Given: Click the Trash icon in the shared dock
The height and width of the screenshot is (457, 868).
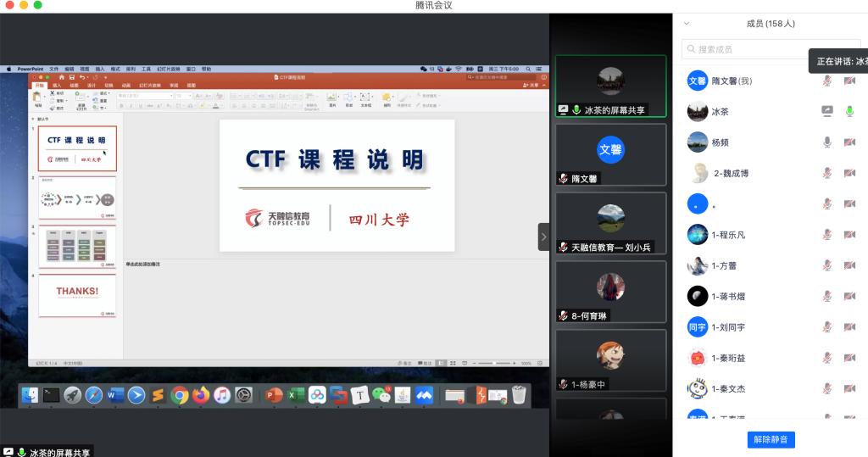Looking at the screenshot, I should tap(519, 394).
